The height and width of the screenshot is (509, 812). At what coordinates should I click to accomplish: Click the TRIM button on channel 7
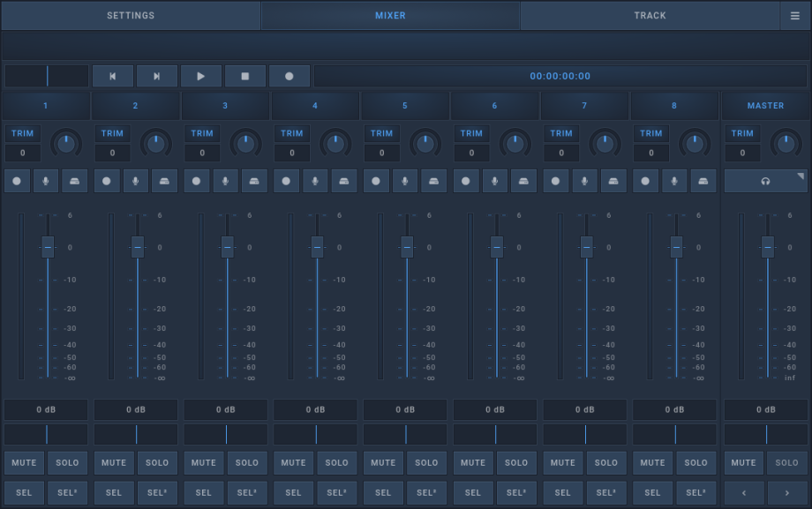click(x=561, y=133)
